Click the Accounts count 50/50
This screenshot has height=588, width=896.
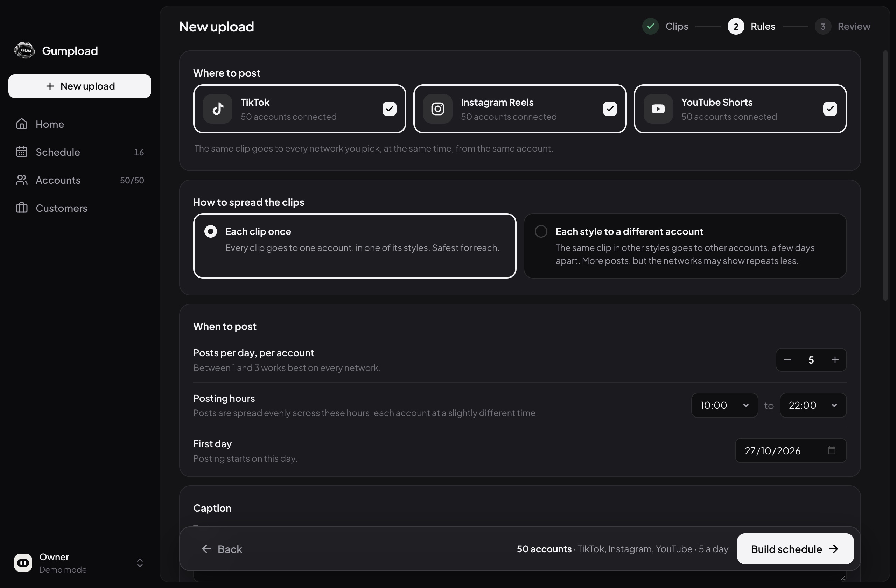click(132, 180)
